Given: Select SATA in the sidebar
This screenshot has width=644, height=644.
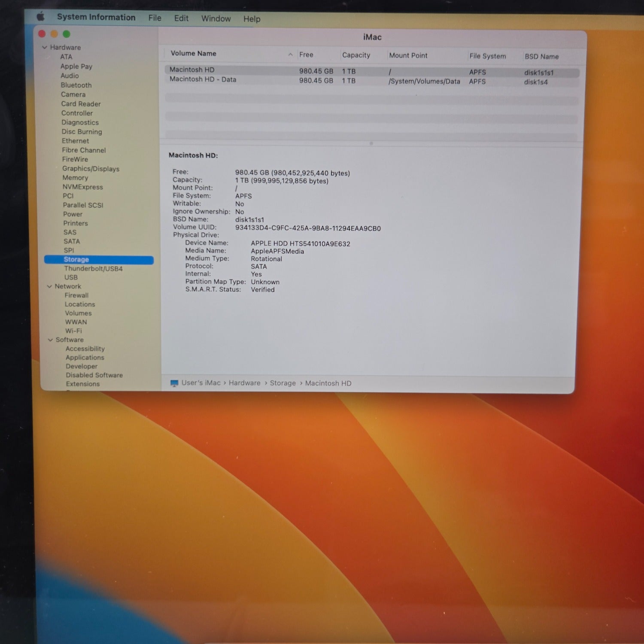Looking at the screenshot, I should coord(72,241).
